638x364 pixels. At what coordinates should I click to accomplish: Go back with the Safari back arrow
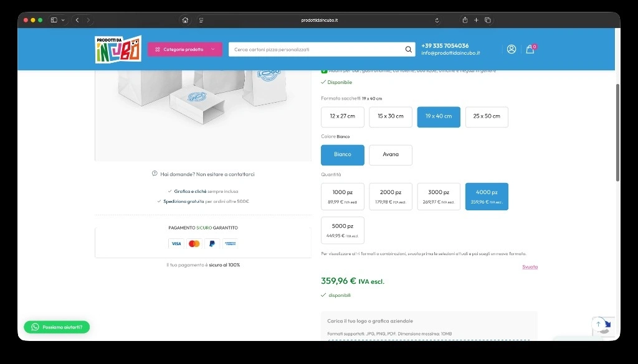point(77,20)
